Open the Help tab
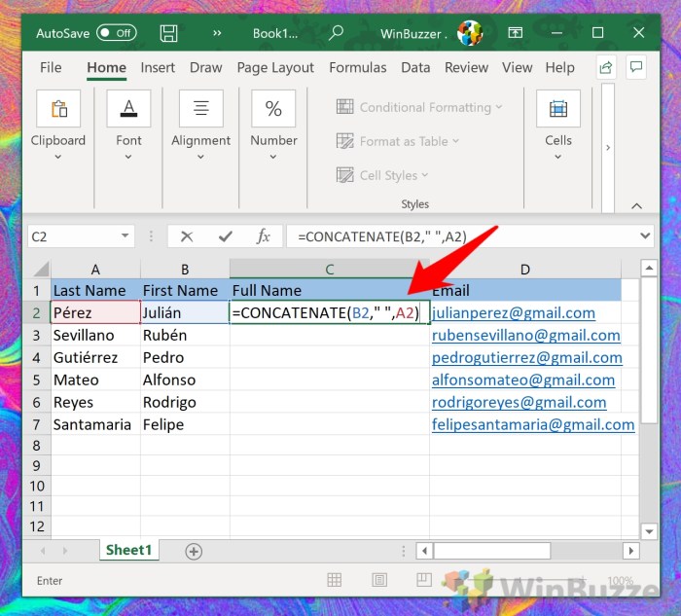 (x=559, y=67)
